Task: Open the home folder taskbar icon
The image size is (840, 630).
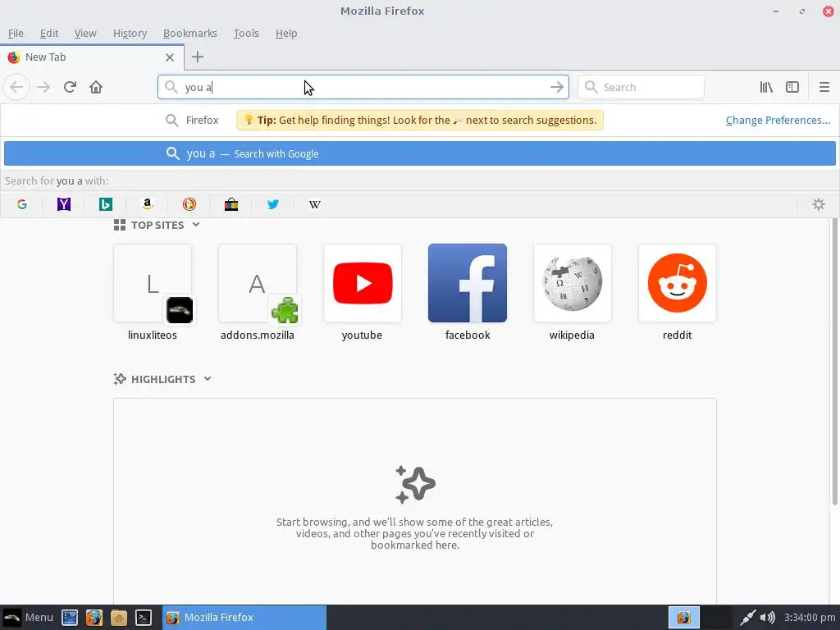Action: point(119,618)
